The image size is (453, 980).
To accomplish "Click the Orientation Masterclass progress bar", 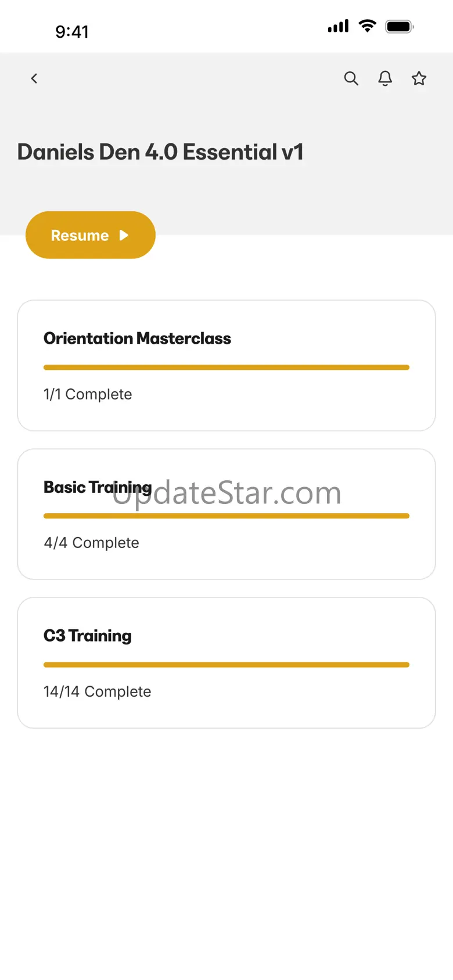I will coord(227,368).
